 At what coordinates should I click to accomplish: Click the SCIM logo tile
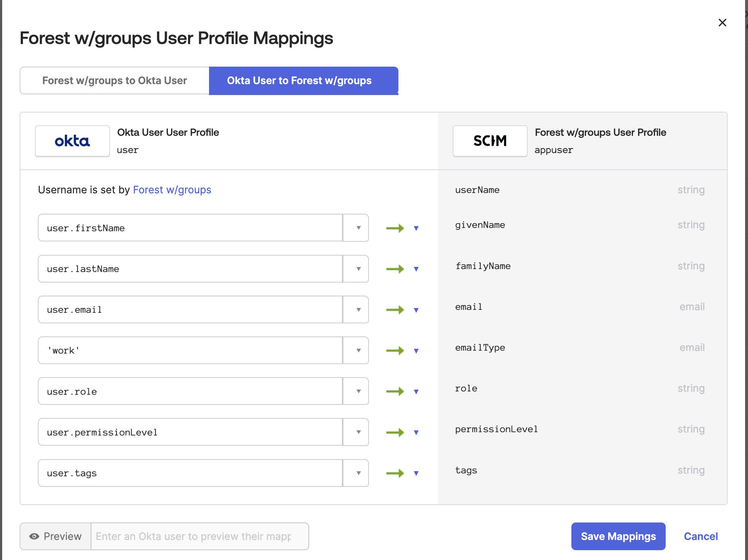490,141
